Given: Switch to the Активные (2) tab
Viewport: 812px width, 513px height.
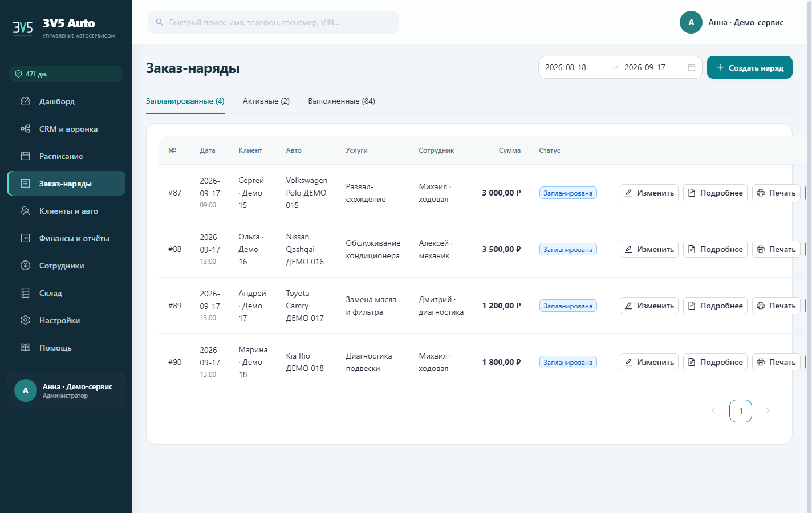Looking at the screenshot, I should point(266,101).
